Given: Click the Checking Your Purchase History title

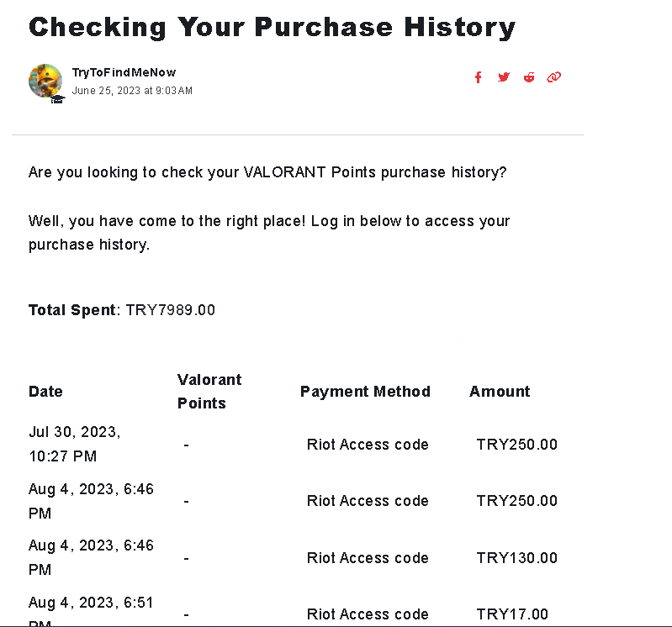Looking at the screenshot, I should point(272,27).
